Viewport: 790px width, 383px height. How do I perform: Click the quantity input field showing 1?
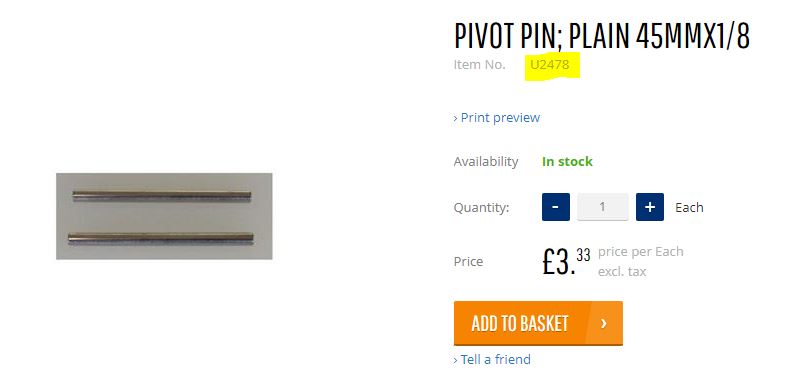603,207
